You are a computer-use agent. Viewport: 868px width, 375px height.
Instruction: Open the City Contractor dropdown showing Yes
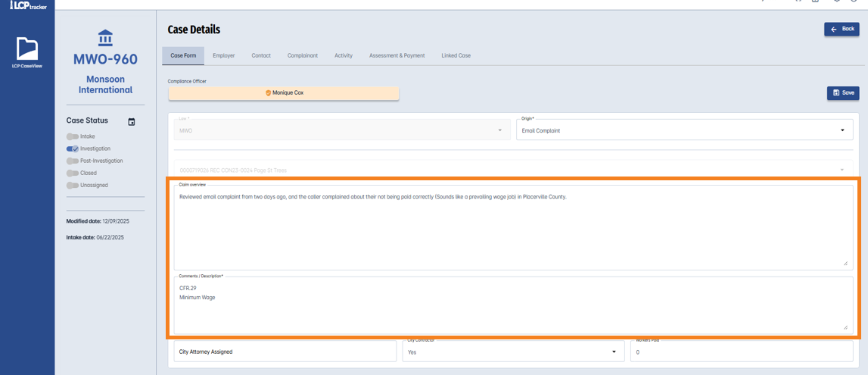513,352
